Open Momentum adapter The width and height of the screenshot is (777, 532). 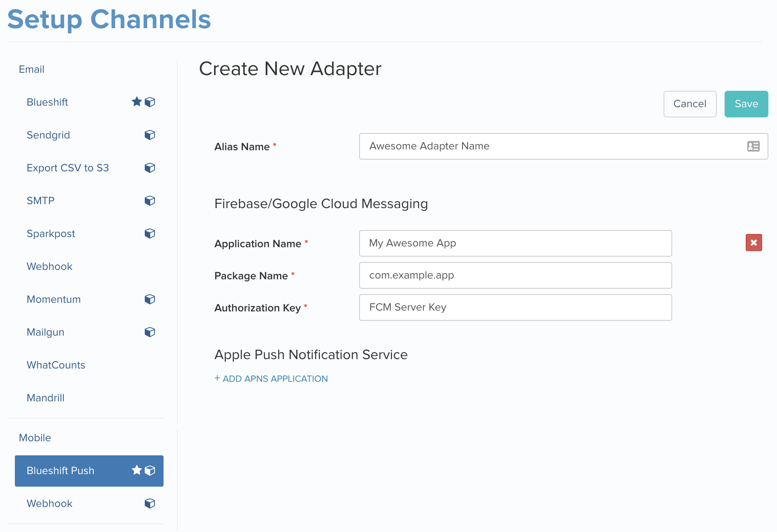[54, 299]
